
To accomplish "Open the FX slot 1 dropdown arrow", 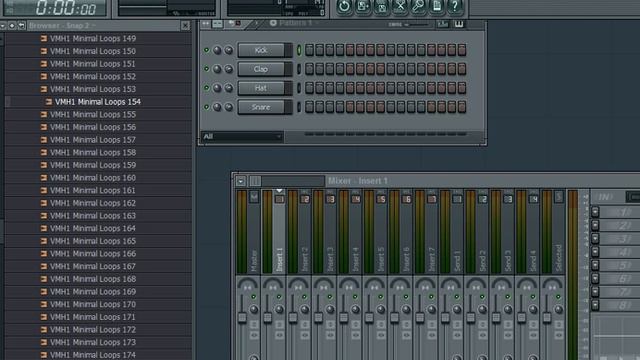I will tap(595, 212).
